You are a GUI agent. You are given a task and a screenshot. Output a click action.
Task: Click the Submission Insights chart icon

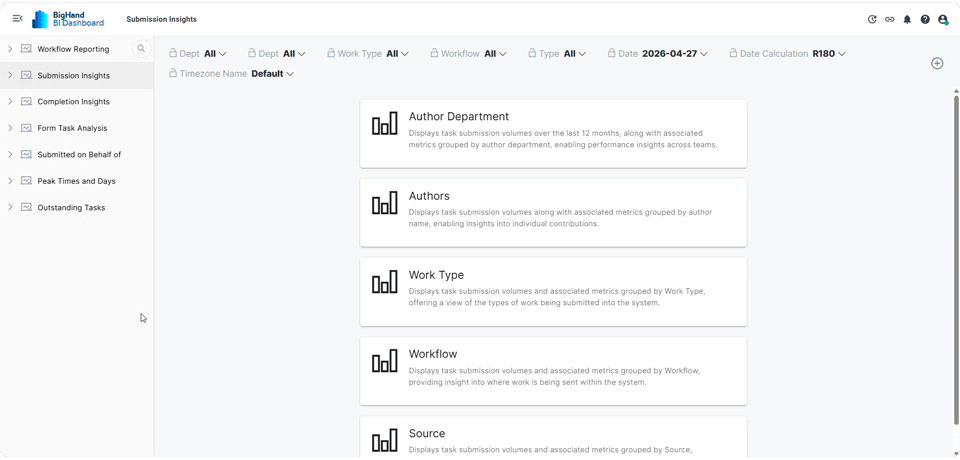click(x=26, y=75)
